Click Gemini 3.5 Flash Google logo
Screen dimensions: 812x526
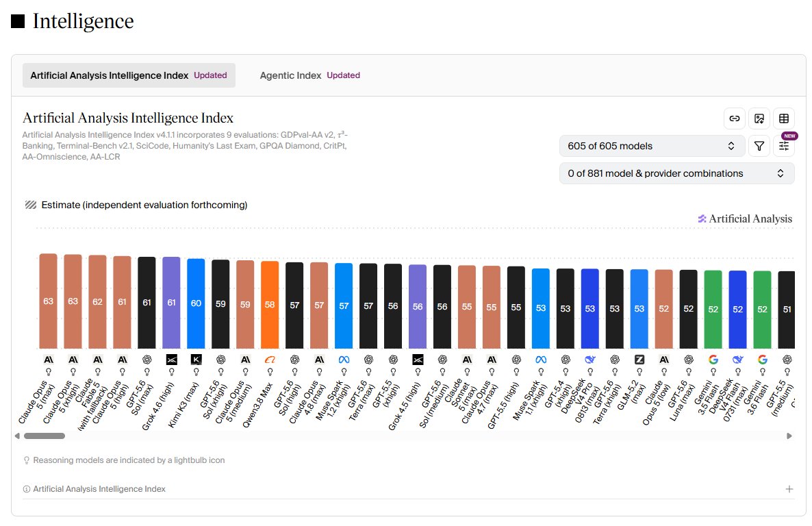(713, 360)
